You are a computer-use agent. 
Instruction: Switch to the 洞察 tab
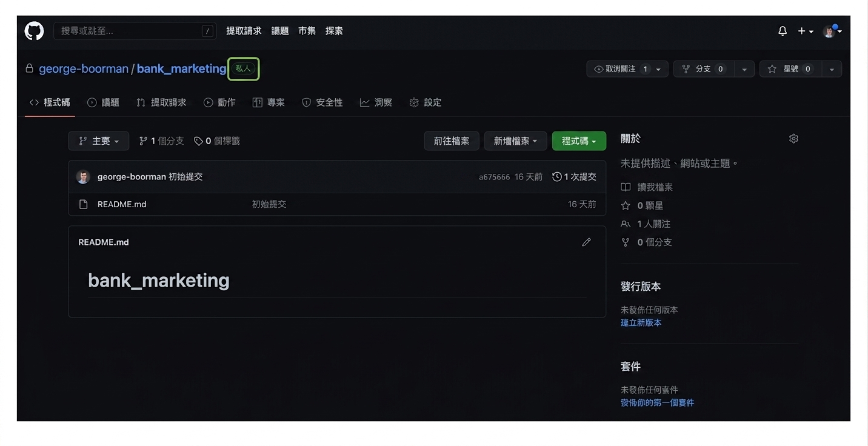pos(376,102)
